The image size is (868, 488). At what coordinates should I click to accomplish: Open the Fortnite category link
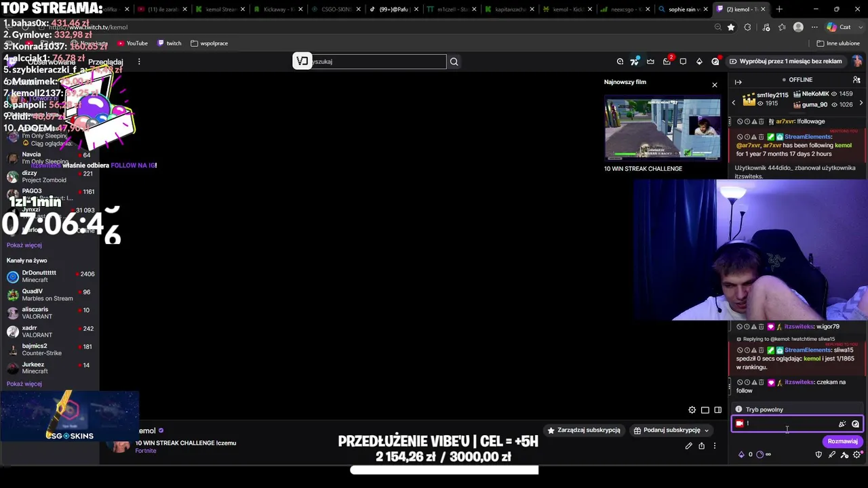click(x=146, y=451)
